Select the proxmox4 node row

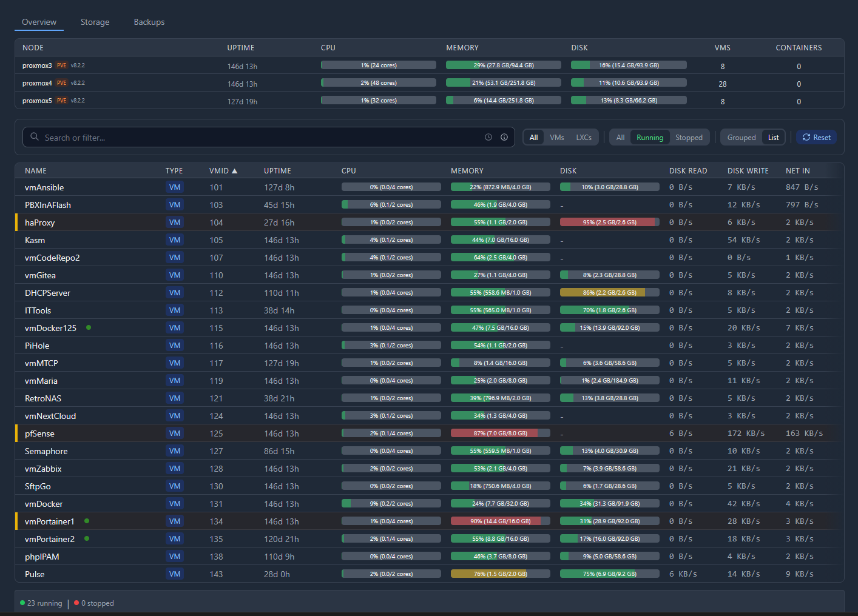point(37,83)
